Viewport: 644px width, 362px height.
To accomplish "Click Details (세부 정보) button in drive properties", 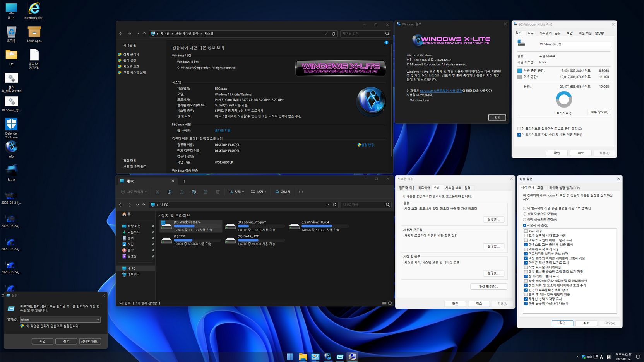I will pos(599,112).
